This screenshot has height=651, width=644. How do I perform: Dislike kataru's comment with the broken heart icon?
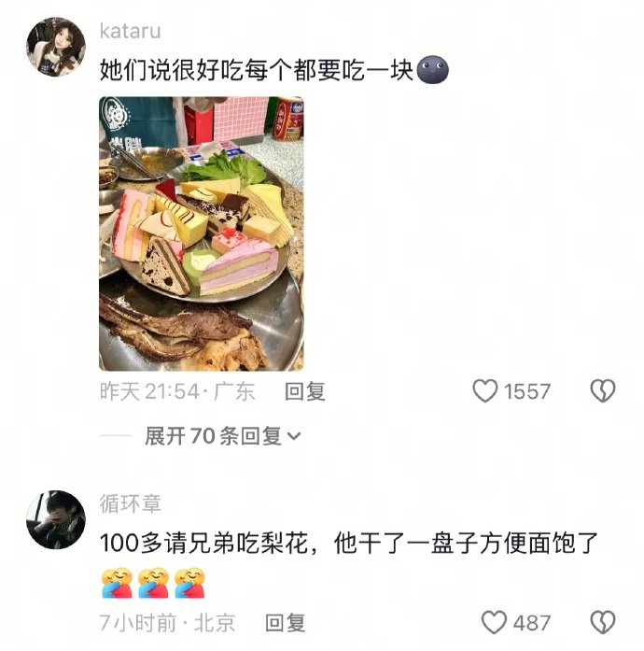click(603, 391)
